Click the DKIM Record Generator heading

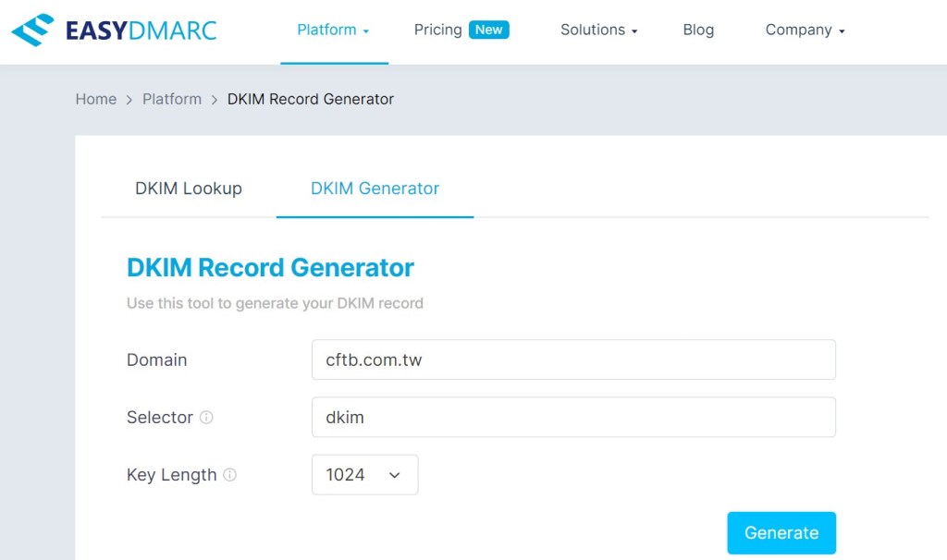(x=270, y=268)
